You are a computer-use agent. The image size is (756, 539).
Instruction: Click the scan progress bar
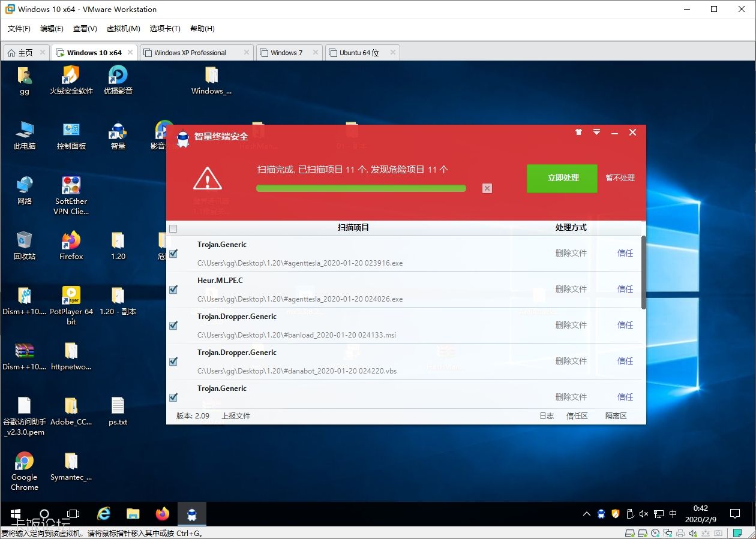coord(361,188)
